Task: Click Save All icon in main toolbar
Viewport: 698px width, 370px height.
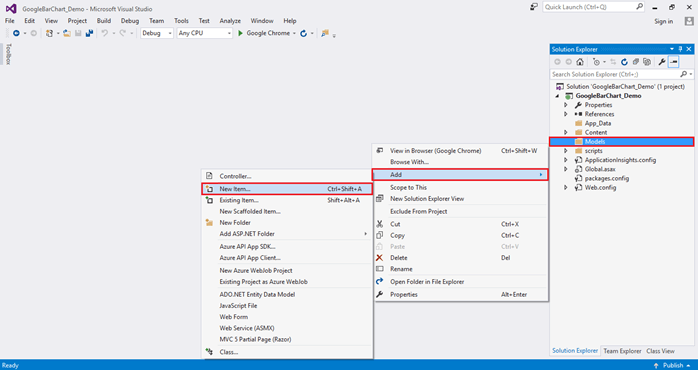Action: click(x=89, y=33)
